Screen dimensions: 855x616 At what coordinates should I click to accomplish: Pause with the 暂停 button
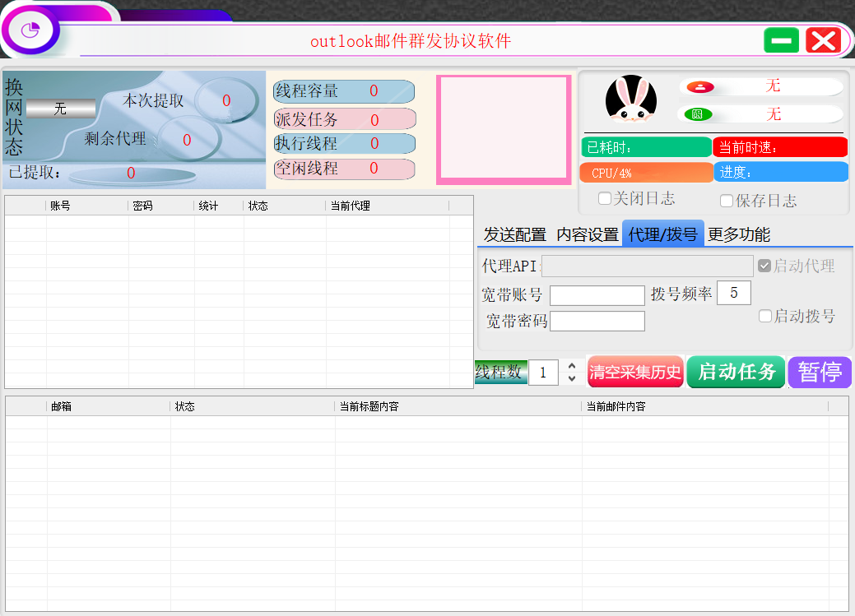(x=820, y=372)
